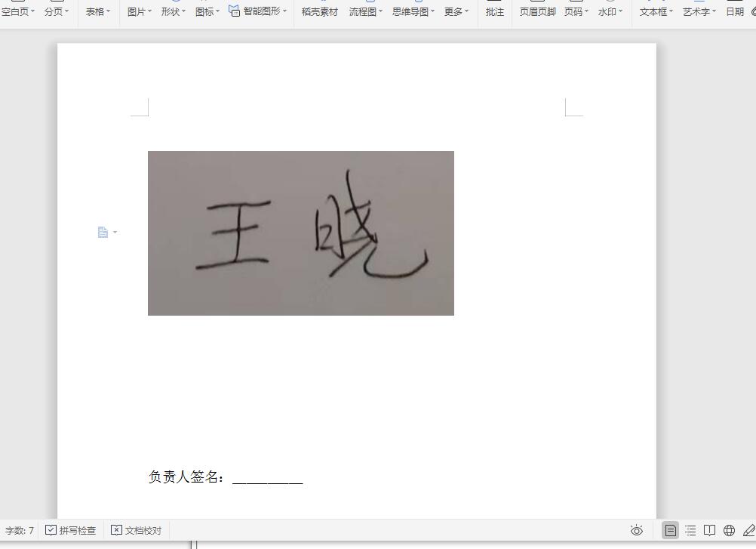This screenshot has height=549, width=756.
Task: Enable eye-protection mode in status bar
Action: (637, 530)
